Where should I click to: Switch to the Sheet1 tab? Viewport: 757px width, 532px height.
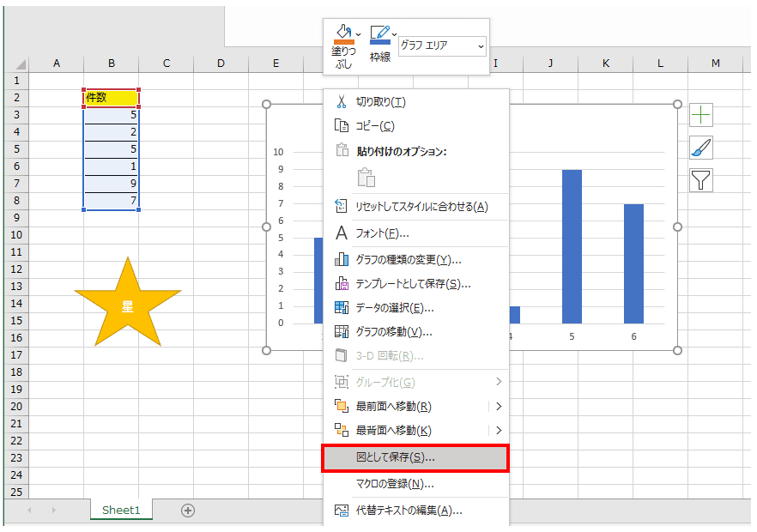pos(121,510)
